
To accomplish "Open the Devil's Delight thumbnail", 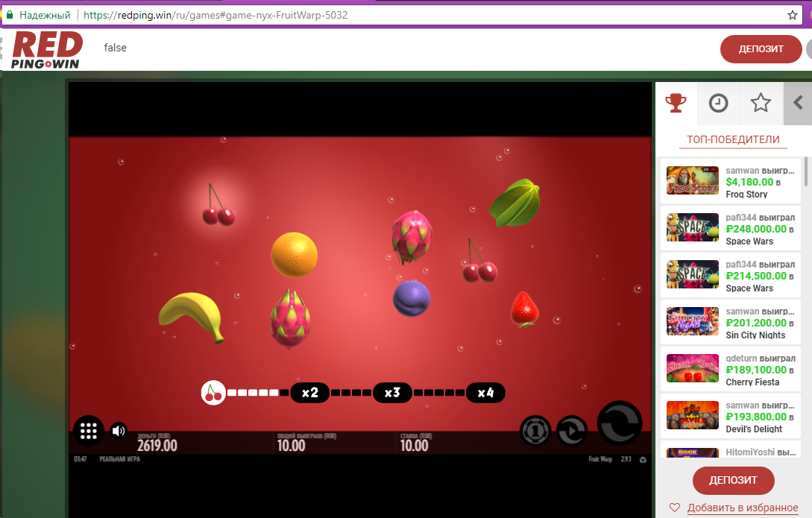I will [693, 416].
